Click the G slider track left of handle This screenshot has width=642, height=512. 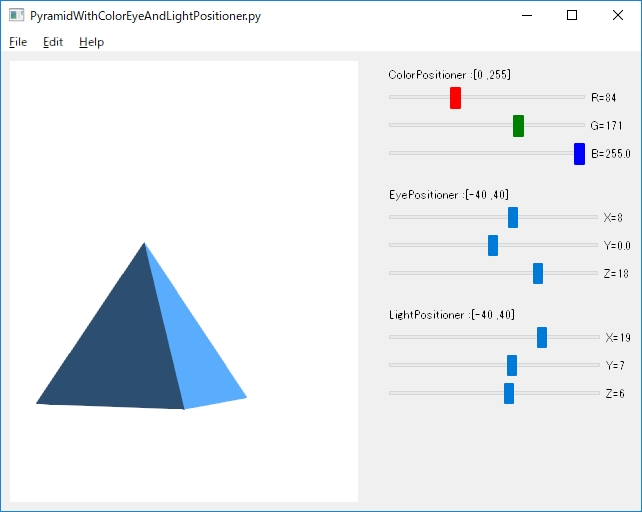click(x=451, y=125)
